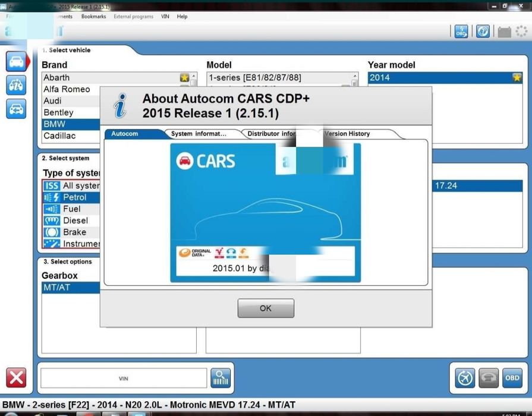
Task: Click the red X exit button
Action: pyautogui.click(x=16, y=377)
